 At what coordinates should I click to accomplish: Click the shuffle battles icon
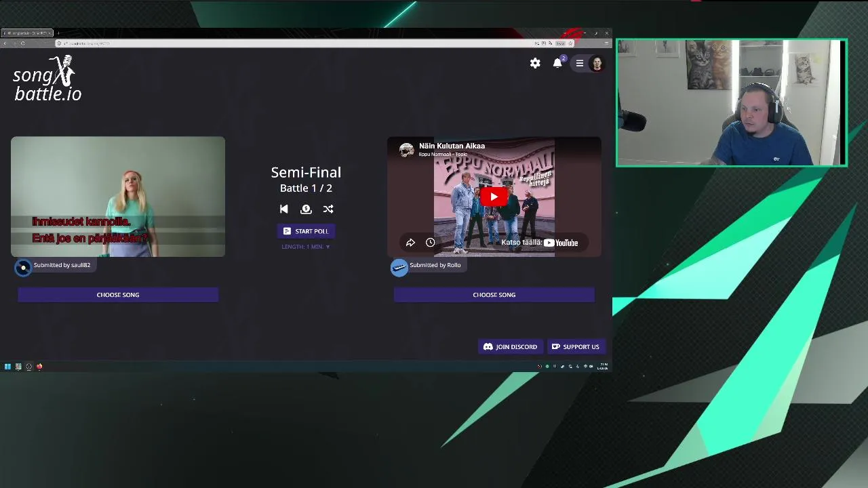pyautogui.click(x=328, y=209)
